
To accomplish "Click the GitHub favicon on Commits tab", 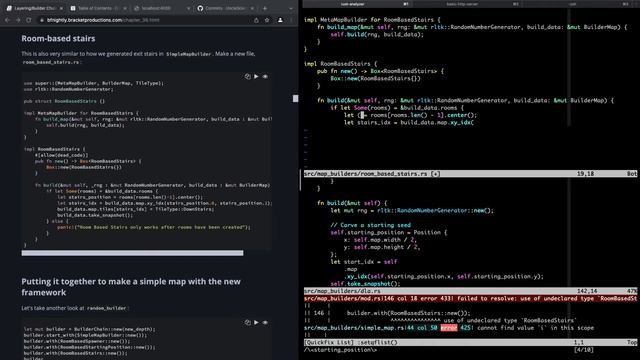I will click(200, 8).
